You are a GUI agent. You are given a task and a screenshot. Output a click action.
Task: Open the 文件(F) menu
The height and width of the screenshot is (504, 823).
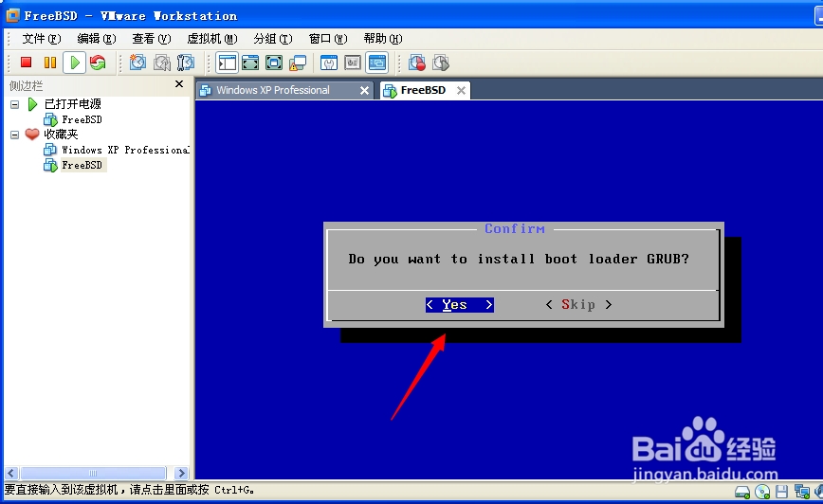tap(41, 39)
